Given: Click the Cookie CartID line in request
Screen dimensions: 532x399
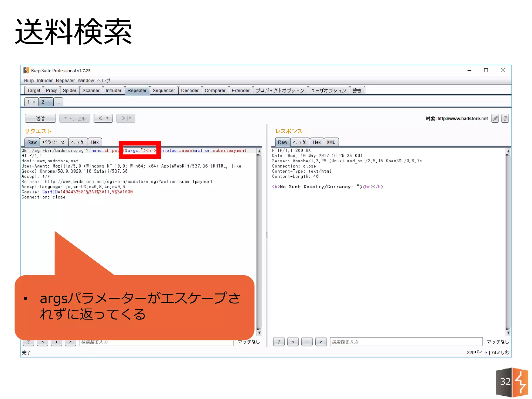Looking at the screenshot, I should click(77, 192).
